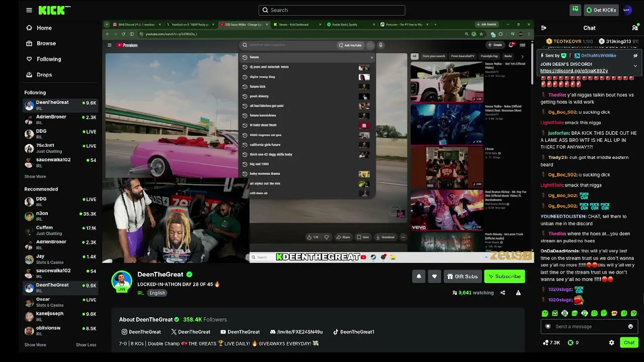Click the green Chat send button

click(629, 343)
